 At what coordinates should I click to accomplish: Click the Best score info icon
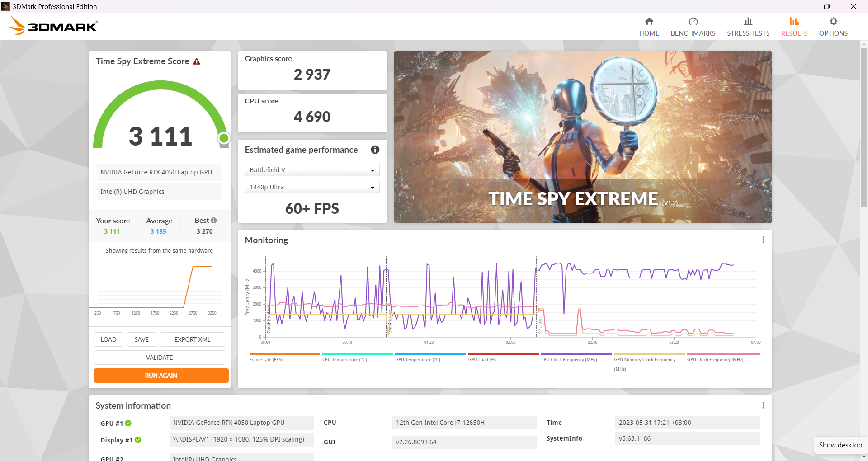pos(214,221)
